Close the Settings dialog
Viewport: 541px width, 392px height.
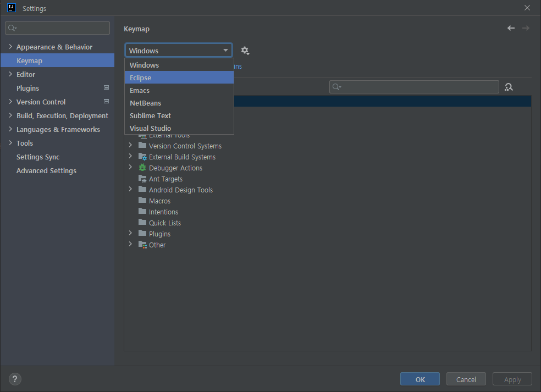[x=527, y=8]
